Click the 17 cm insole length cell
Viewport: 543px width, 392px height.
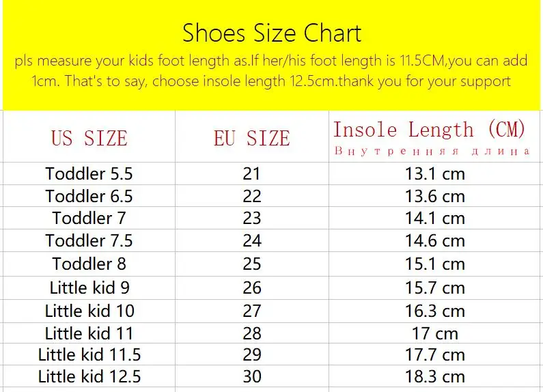[435, 333]
